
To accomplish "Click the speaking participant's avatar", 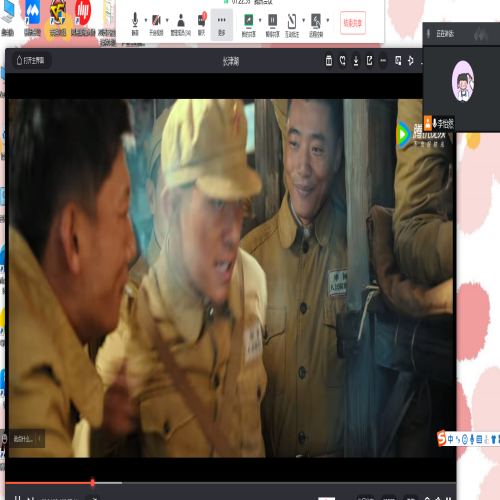I will pos(463,81).
